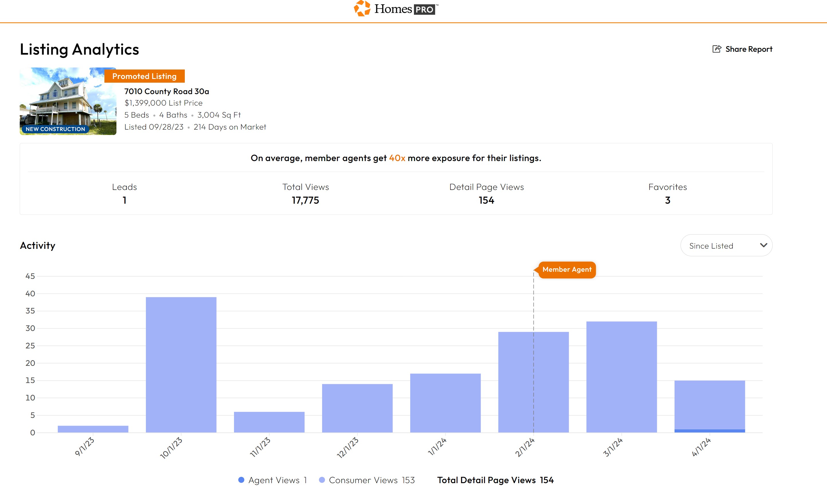
Task: Click the 9/1/23 small bar
Action: 93,429
